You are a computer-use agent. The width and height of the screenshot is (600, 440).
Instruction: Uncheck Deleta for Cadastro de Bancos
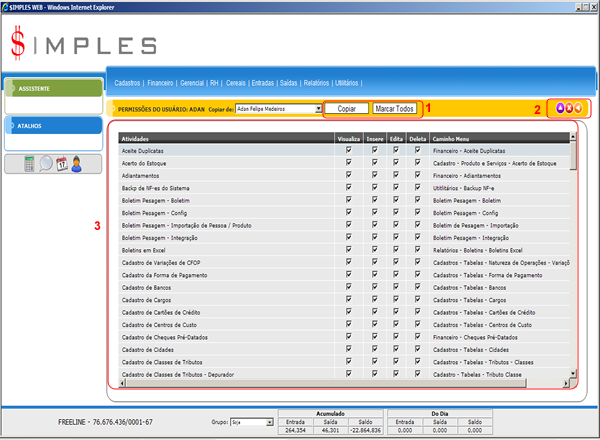pos(417,287)
